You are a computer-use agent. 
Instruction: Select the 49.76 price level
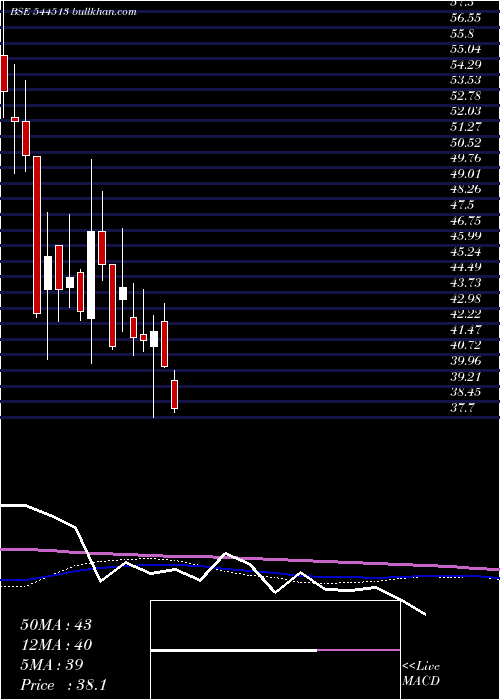[x=466, y=158]
